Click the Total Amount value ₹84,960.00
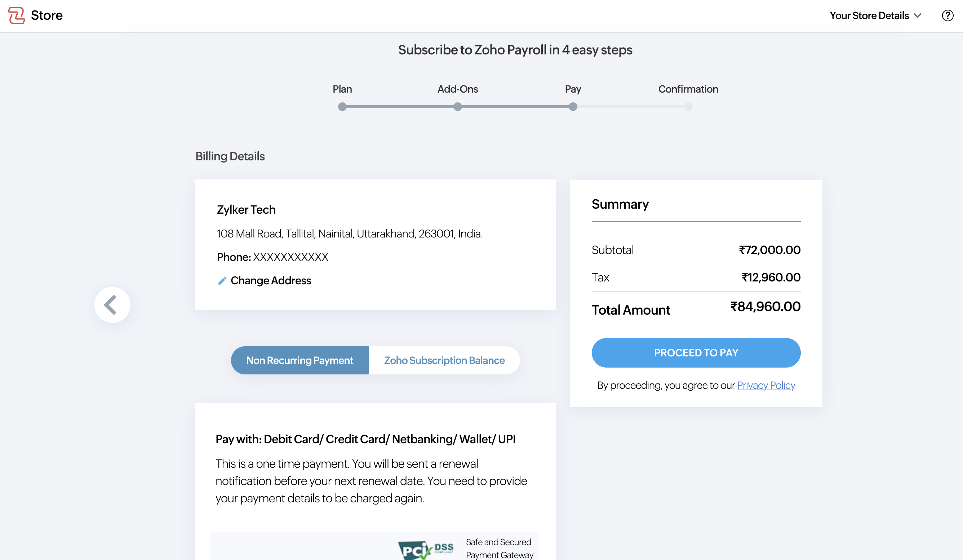This screenshot has width=963, height=560. [x=765, y=306]
